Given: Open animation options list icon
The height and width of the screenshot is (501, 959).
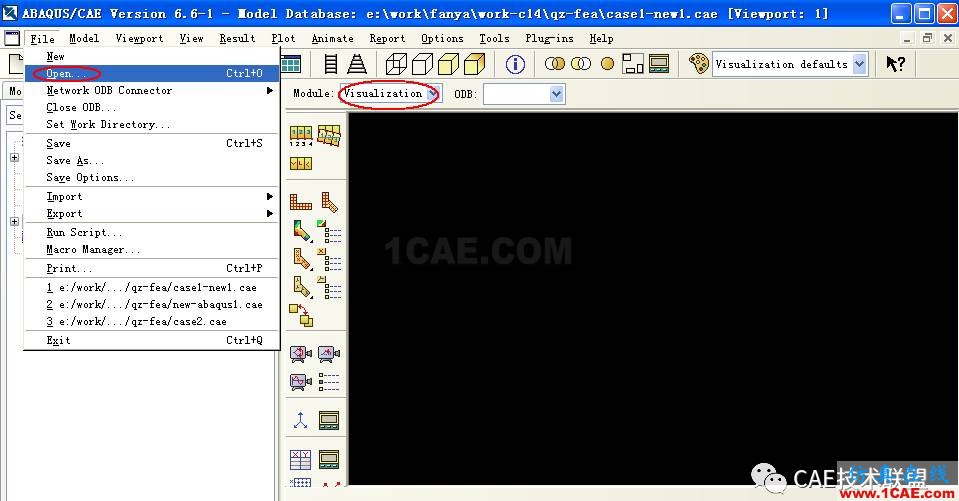Looking at the screenshot, I should click(329, 382).
